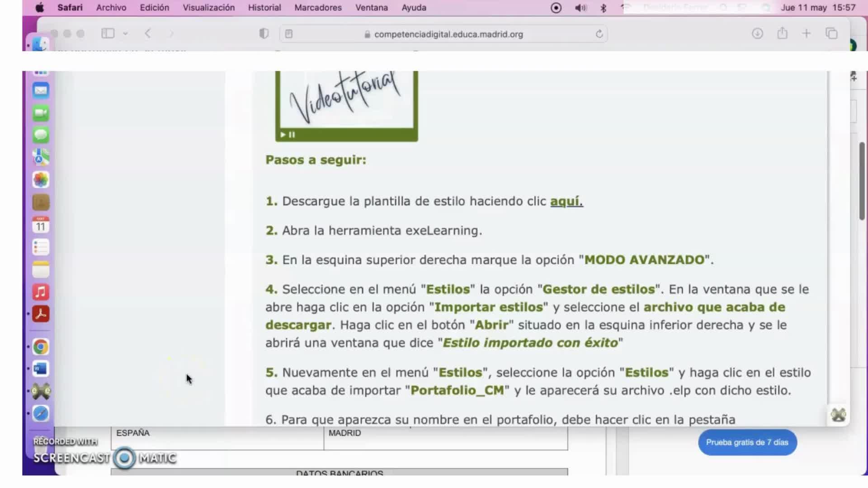Open the Safari downloads icon
This screenshot has height=488, width=868.
(757, 33)
